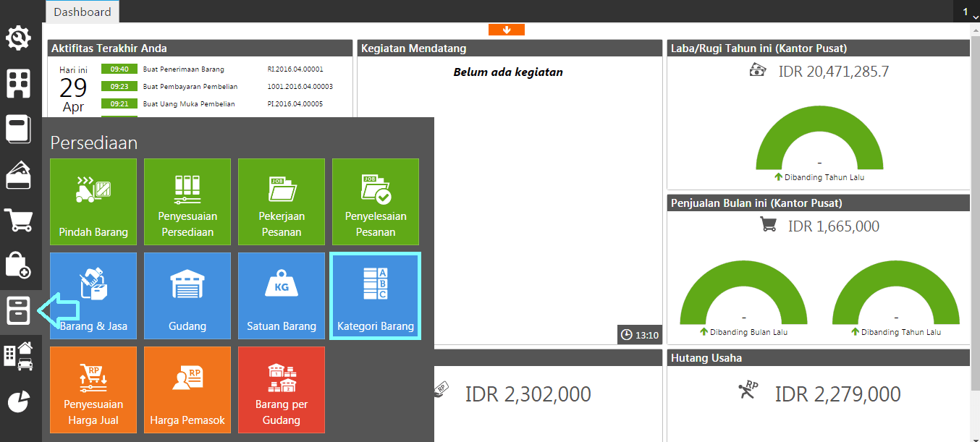Open Satuan Barang settings
This screenshot has width=980, height=442.
tap(281, 296)
